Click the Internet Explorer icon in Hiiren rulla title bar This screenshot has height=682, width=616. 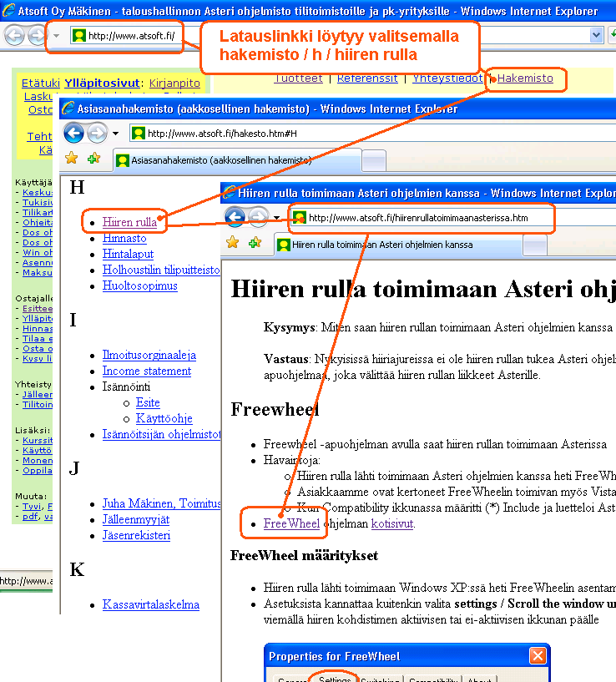pyautogui.click(x=230, y=193)
